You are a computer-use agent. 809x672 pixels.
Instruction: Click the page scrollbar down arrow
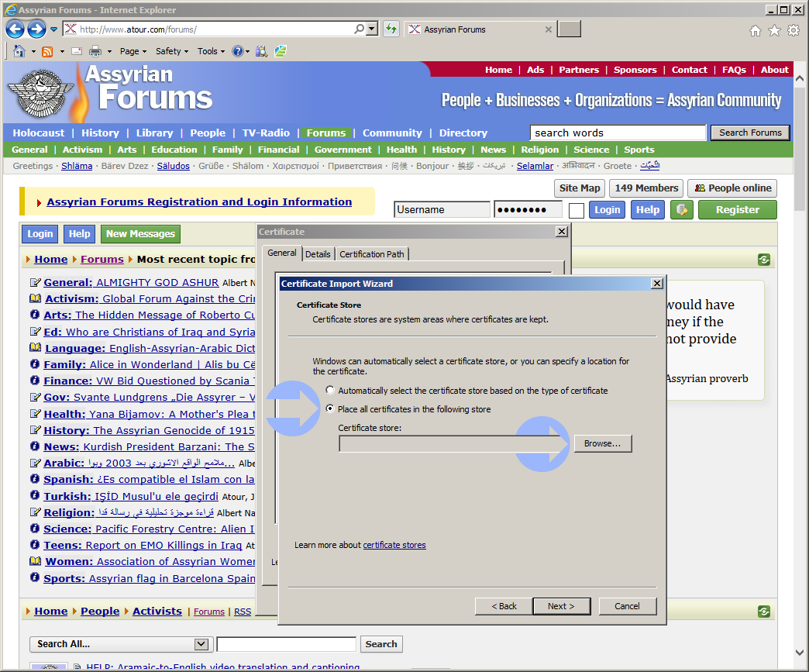(x=800, y=652)
